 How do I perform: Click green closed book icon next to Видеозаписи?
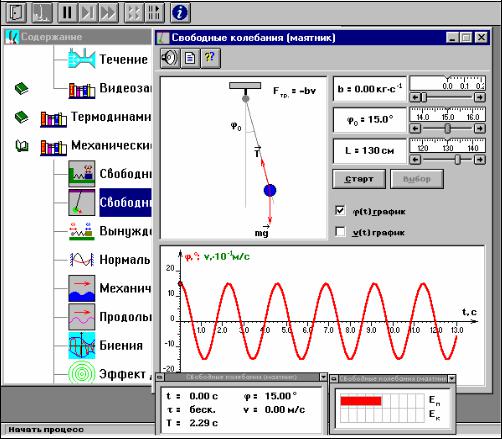[22, 88]
